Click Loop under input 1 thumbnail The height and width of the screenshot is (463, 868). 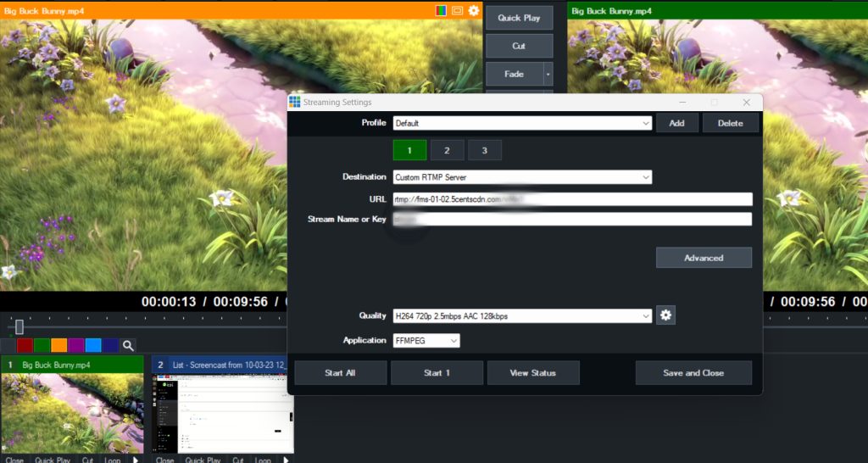(113, 460)
